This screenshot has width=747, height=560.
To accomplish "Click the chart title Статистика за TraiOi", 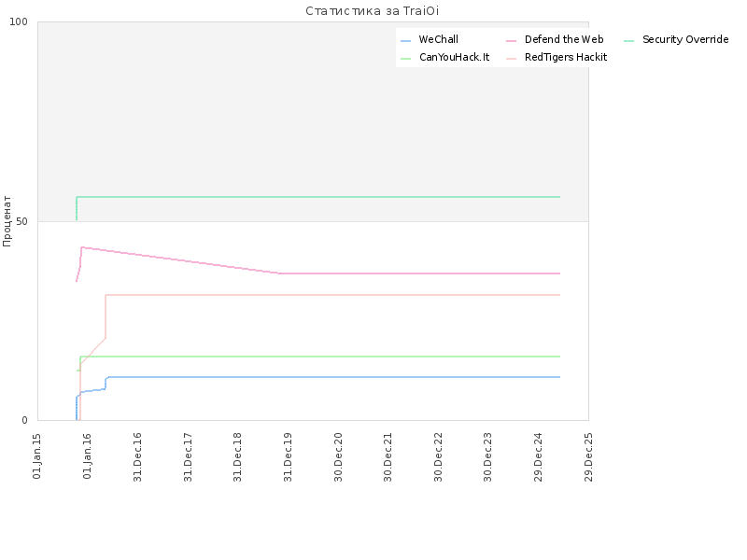I will pos(372,11).
